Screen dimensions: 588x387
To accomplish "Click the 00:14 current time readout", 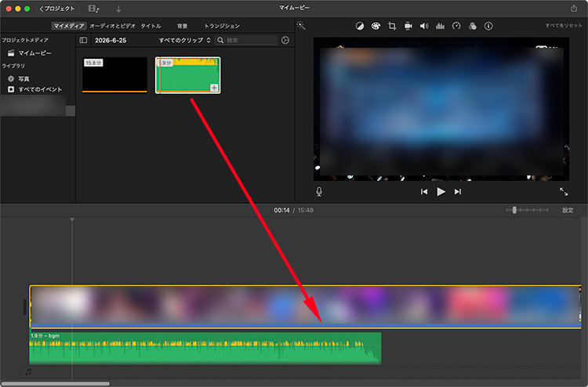I will pyautogui.click(x=281, y=210).
